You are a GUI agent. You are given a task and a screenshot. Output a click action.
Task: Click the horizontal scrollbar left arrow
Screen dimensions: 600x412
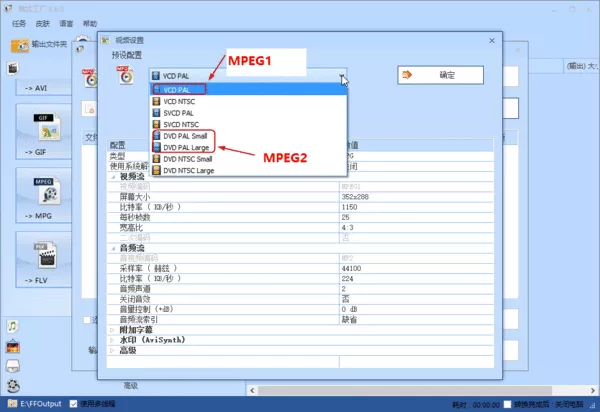(252, 391)
